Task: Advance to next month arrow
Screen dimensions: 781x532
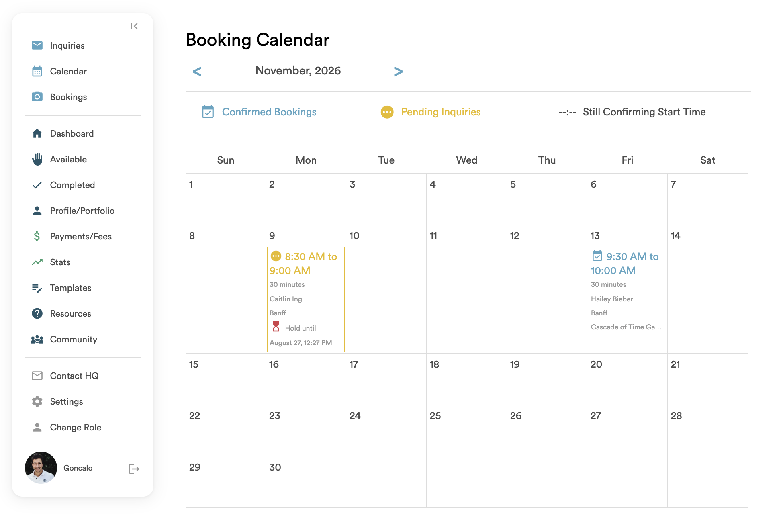Action: click(398, 72)
